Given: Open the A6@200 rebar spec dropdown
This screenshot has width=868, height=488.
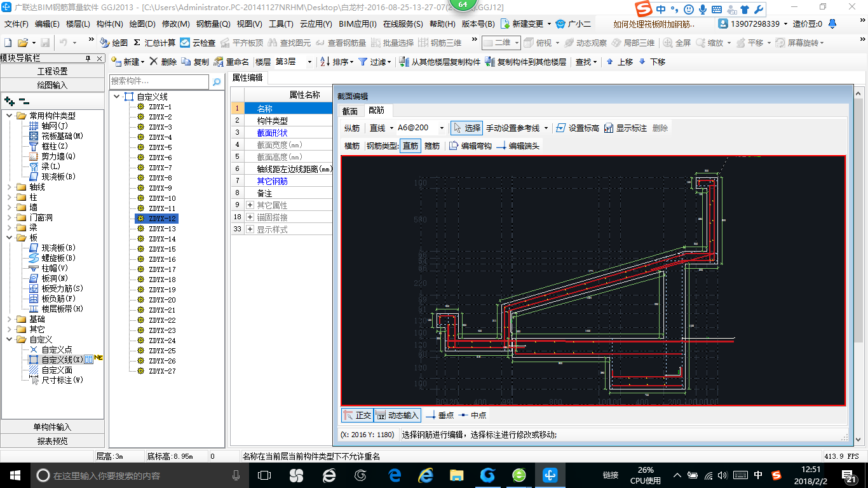Looking at the screenshot, I should pyautogui.click(x=442, y=128).
